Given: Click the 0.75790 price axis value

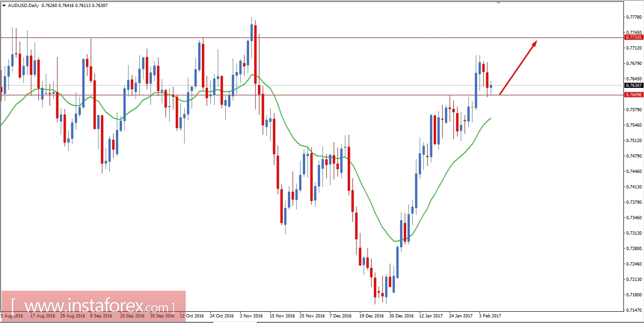Looking at the screenshot, I should [634, 109].
